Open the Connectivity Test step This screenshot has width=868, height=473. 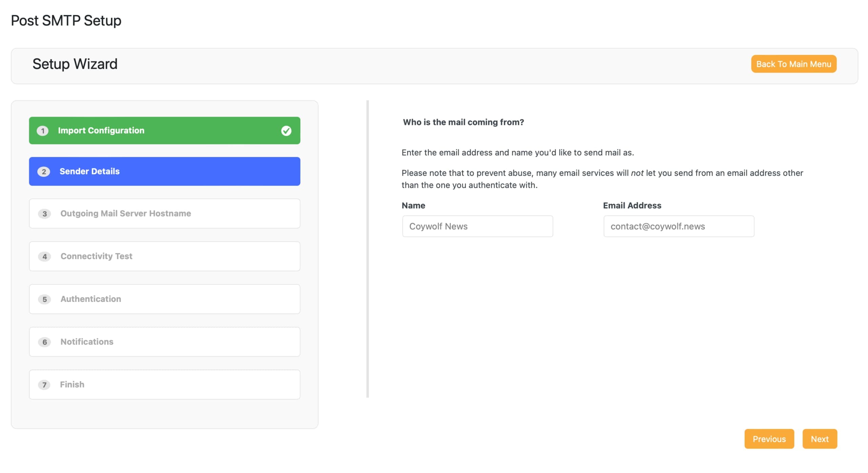tap(164, 256)
